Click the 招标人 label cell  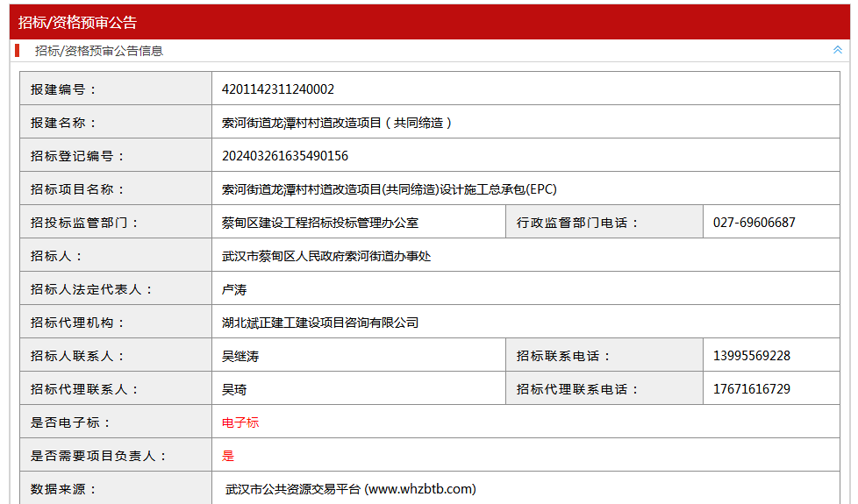(116, 255)
